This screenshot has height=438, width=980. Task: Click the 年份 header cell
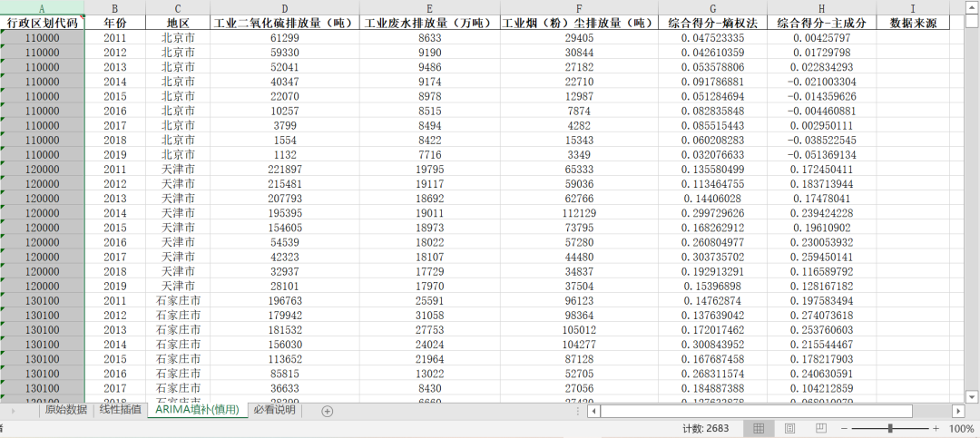pyautogui.click(x=114, y=23)
